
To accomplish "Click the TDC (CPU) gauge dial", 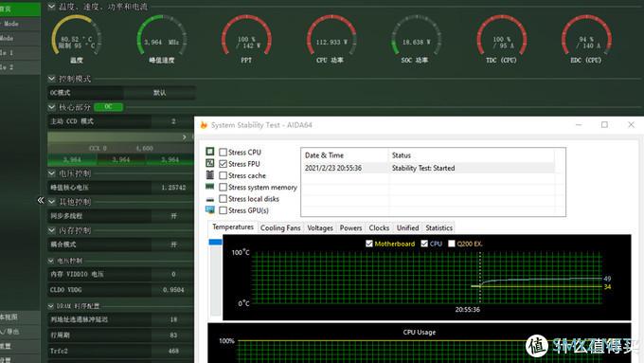I will point(502,35).
